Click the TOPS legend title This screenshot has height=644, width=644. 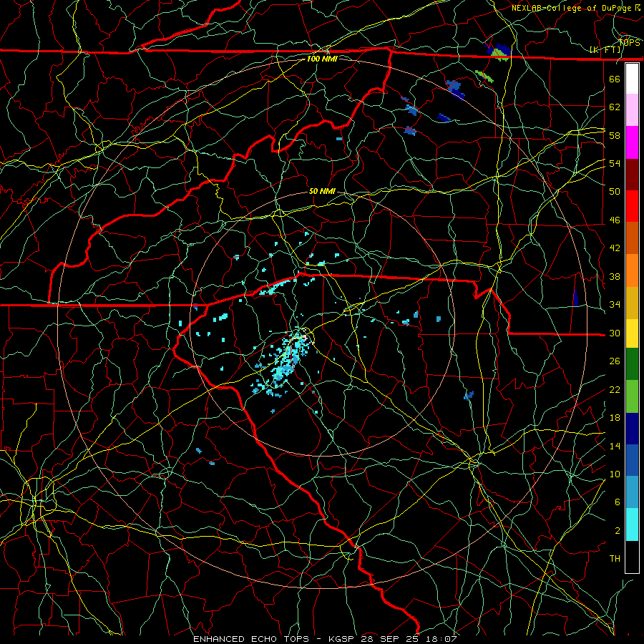(629, 42)
